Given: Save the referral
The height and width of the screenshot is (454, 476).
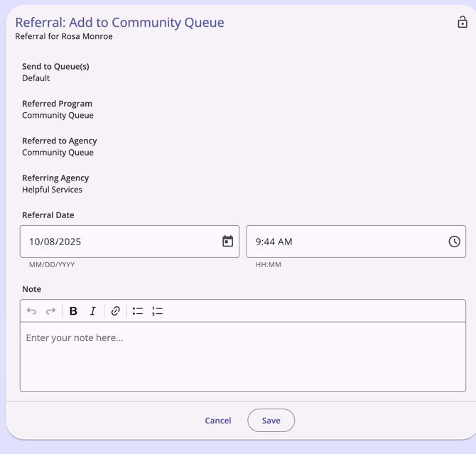Looking at the screenshot, I should 271,421.
